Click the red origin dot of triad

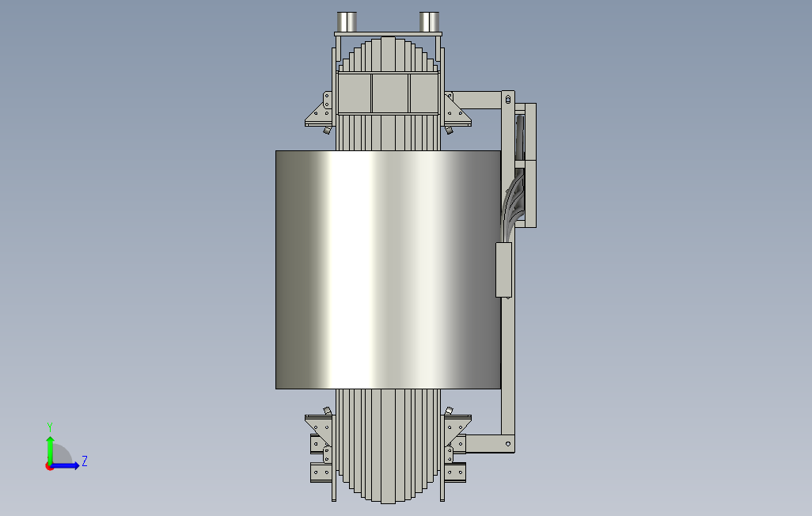point(49,467)
